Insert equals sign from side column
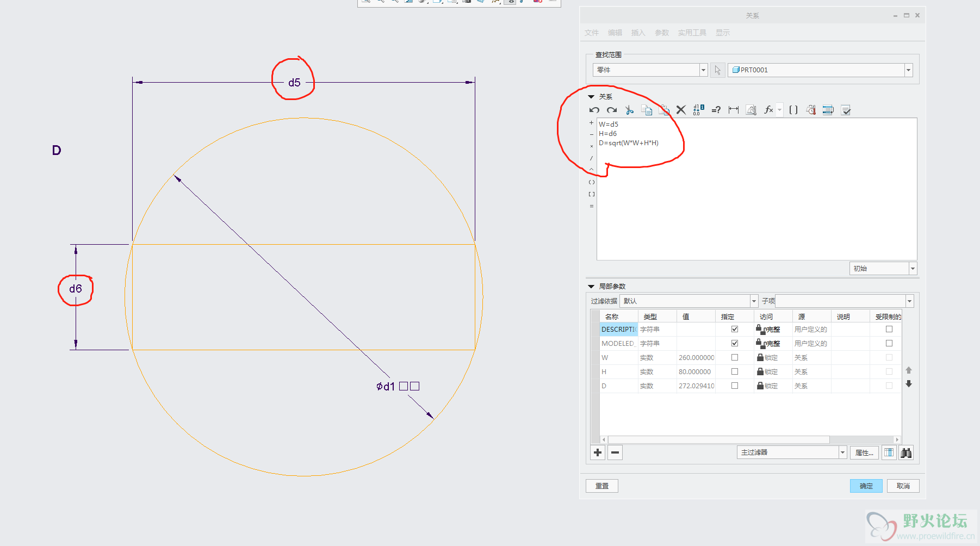The width and height of the screenshot is (980, 546). (x=592, y=206)
